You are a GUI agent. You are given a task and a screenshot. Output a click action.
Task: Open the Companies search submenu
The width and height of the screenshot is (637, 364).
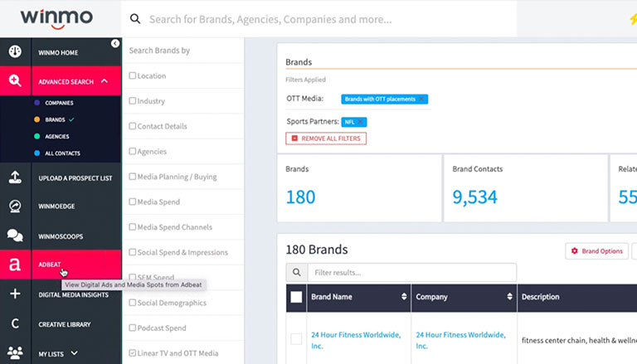click(x=60, y=103)
